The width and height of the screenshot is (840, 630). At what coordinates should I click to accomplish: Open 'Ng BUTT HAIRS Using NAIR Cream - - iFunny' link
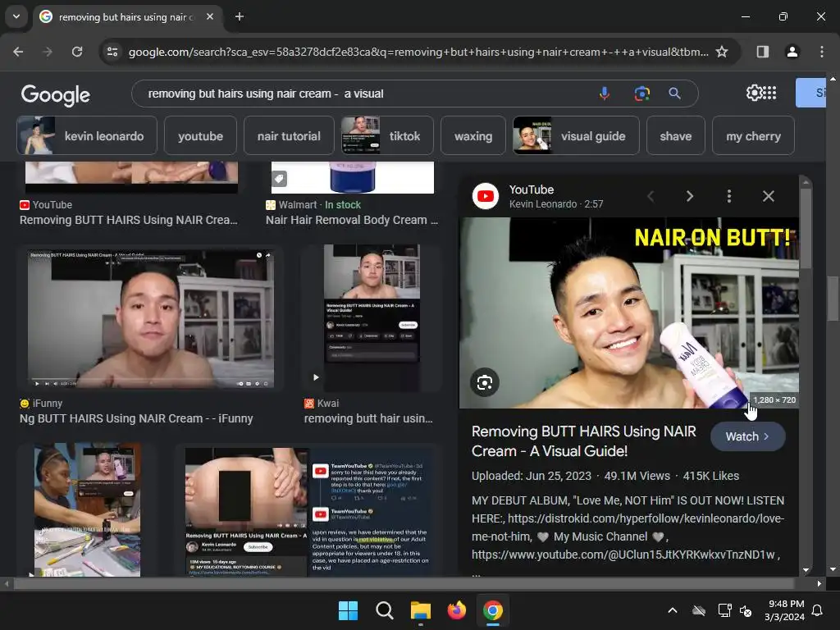(136, 419)
